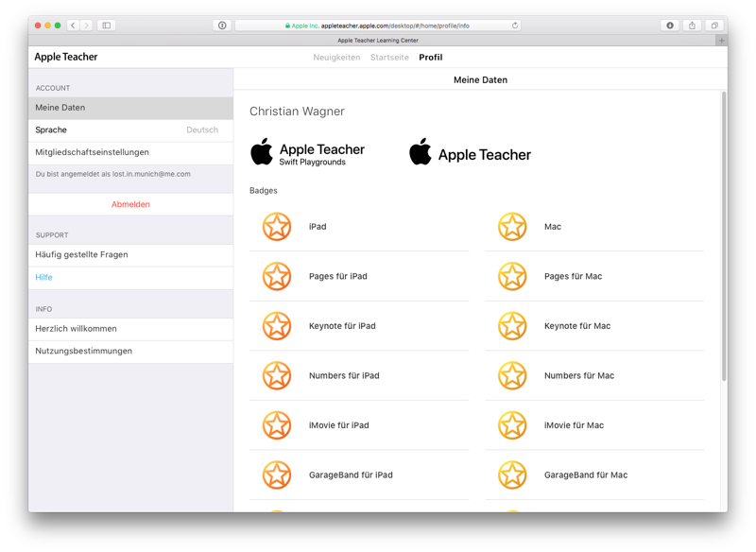756x552 pixels.
Task: Toggle the Safari sidebar button
Action: [x=107, y=26]
